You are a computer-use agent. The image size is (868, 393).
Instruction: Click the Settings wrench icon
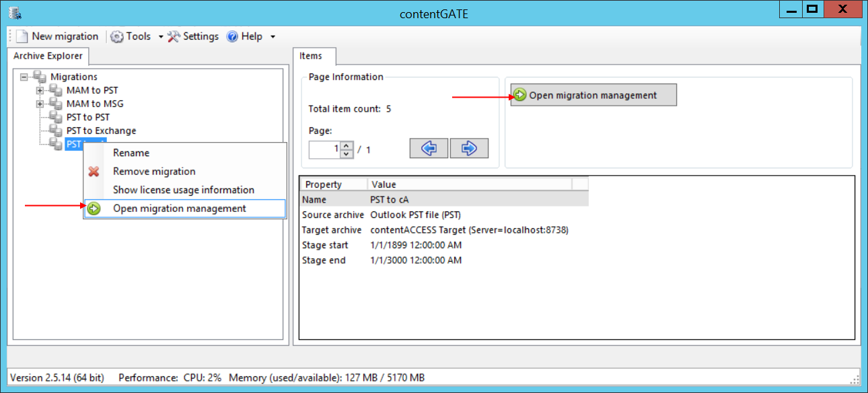click(x=174, y=36)
